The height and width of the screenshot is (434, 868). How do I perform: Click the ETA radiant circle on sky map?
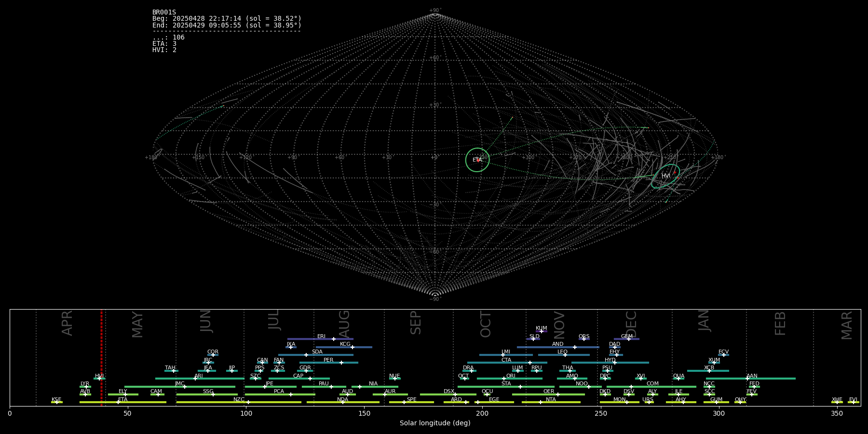coord(477,160)
